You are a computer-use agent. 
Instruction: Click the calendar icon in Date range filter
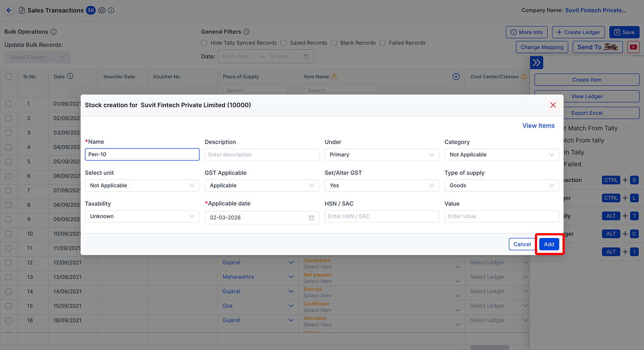coord(306,56)
